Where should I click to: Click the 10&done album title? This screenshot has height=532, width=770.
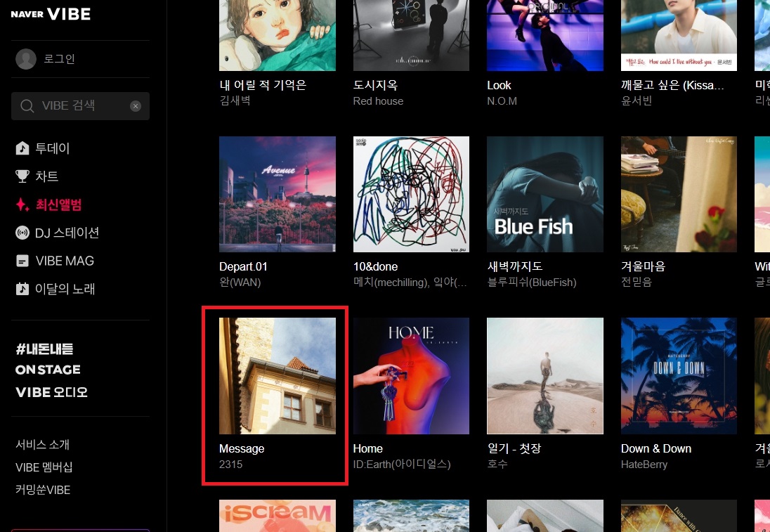tap(376, 267)
